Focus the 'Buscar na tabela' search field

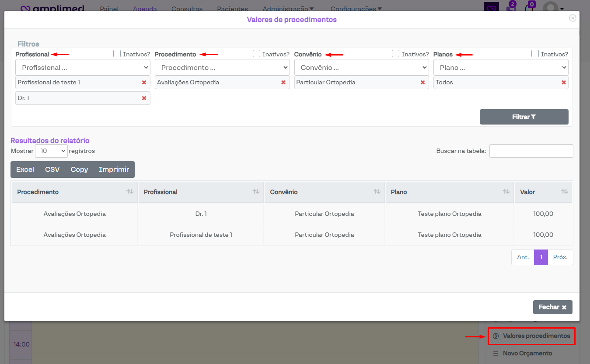531,151
